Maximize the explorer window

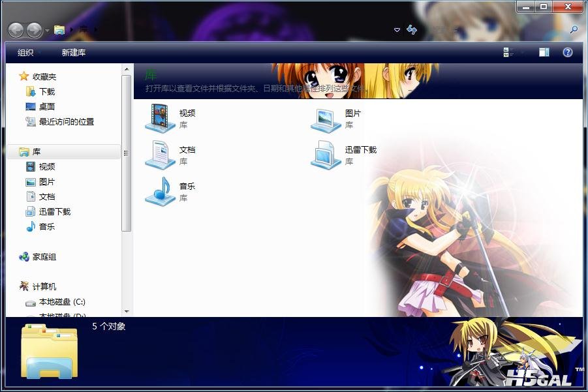[544, 7]
